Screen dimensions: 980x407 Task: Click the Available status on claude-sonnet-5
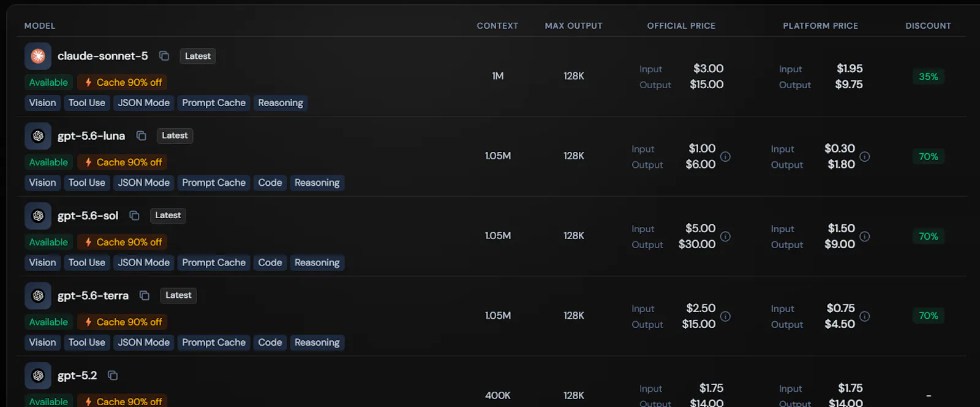(48, 82)
